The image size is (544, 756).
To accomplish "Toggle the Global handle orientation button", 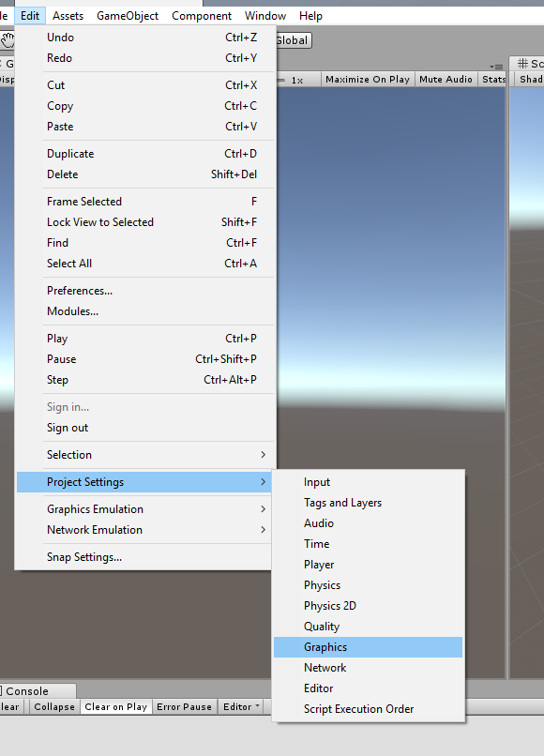I will coord(294,40).
